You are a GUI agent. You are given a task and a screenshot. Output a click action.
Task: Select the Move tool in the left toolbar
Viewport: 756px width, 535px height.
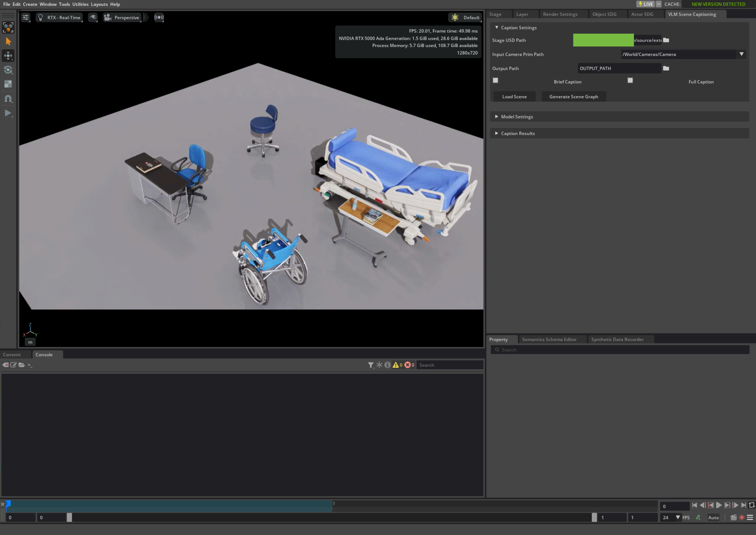click(8, 56)
